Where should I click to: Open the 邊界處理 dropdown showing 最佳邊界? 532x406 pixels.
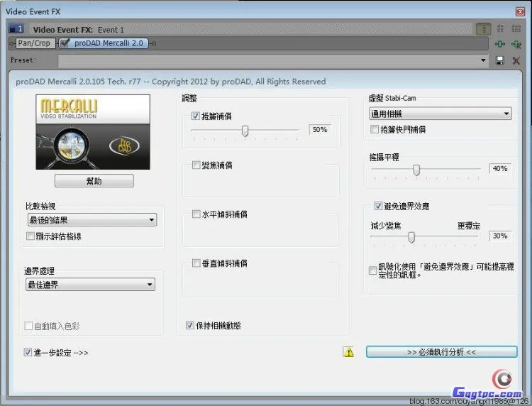pos(90,285)
